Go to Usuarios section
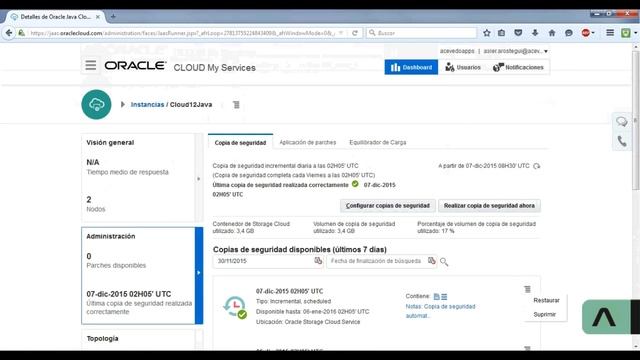This screenshot has height=360, width=640. [x=463, y=67]
